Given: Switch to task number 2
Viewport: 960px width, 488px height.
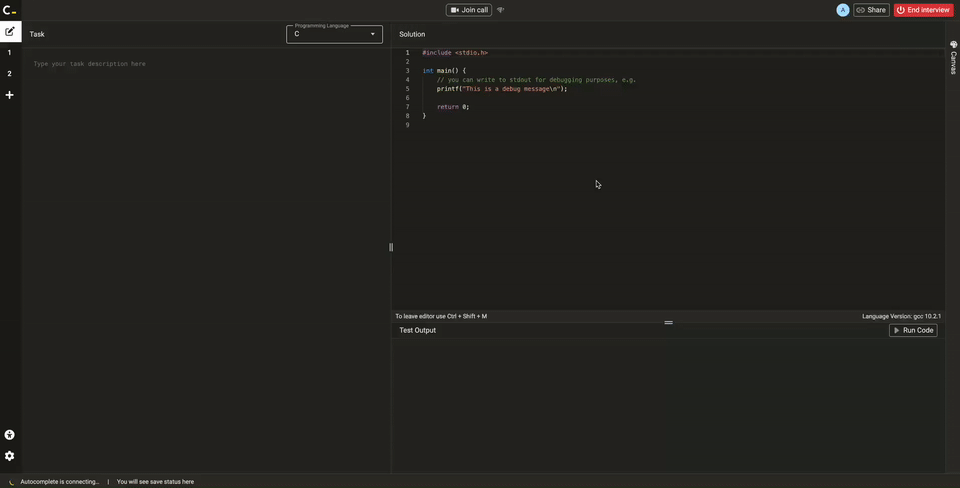Looking at the screenshot, I should 10,74.
